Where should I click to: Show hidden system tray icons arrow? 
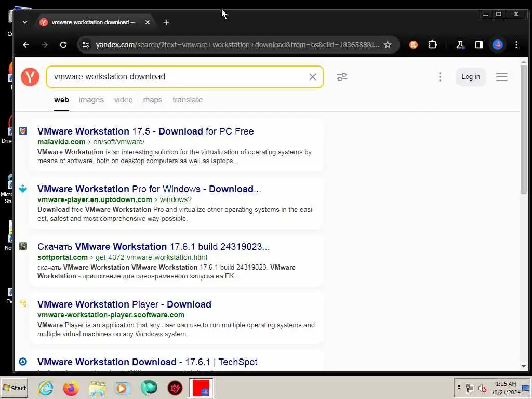click(x=459, y=387)
